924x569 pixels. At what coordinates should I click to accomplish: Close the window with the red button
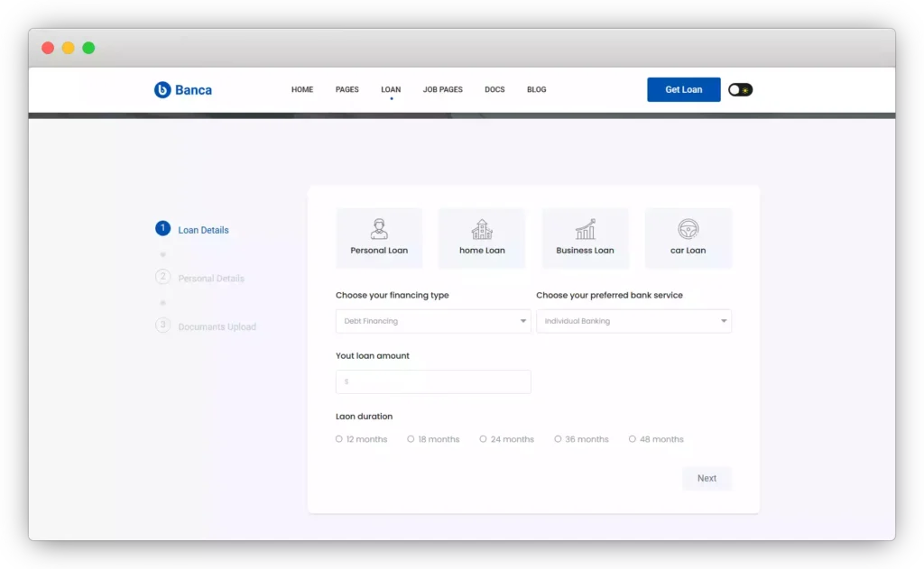[48, 48]
